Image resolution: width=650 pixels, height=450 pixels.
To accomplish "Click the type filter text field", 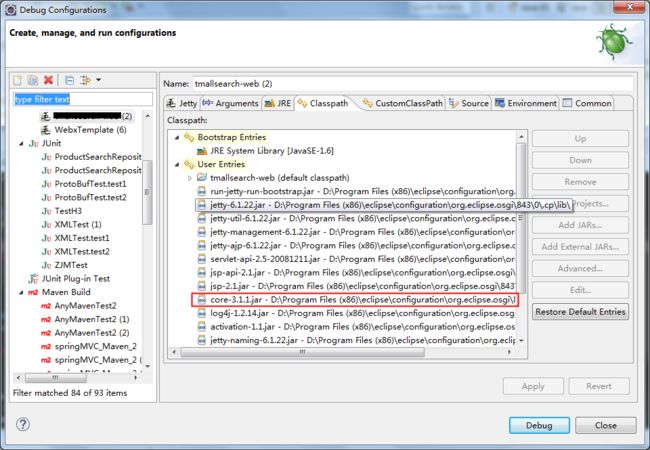I will 83,99.
